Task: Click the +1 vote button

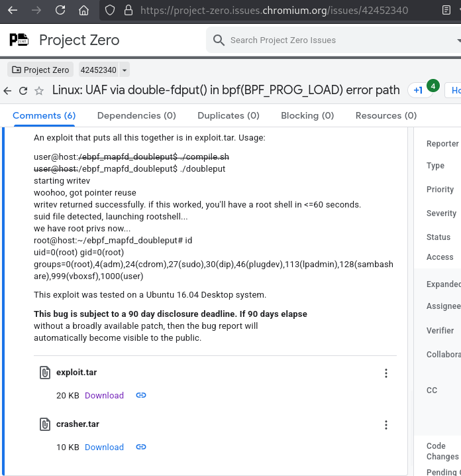Action: point(418,91)
